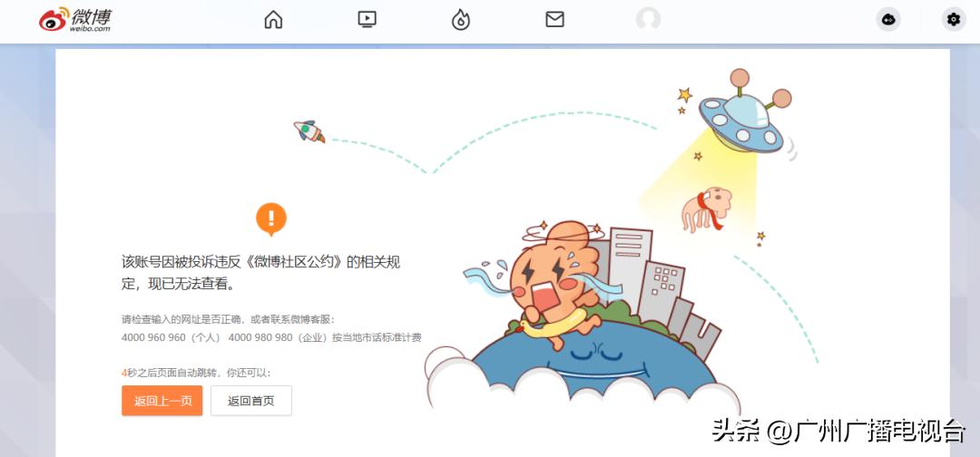980x457 pixels.
Task: Open the settings gear icon
Action: (953, 19)
